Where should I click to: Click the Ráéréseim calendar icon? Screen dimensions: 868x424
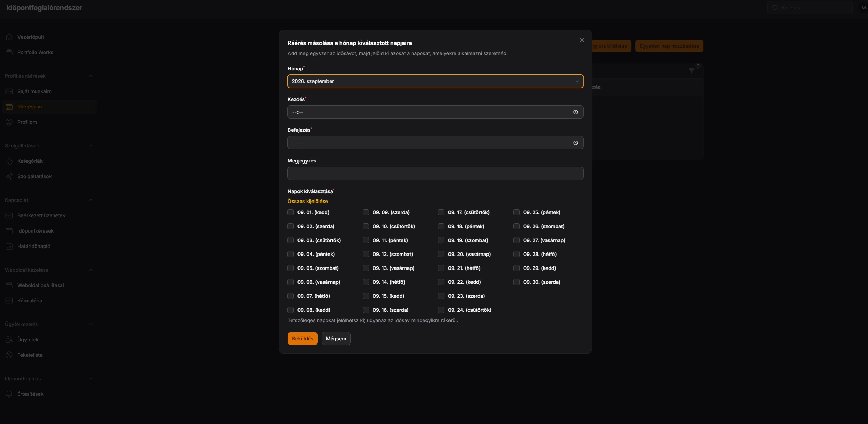click(x=9, y=107)
